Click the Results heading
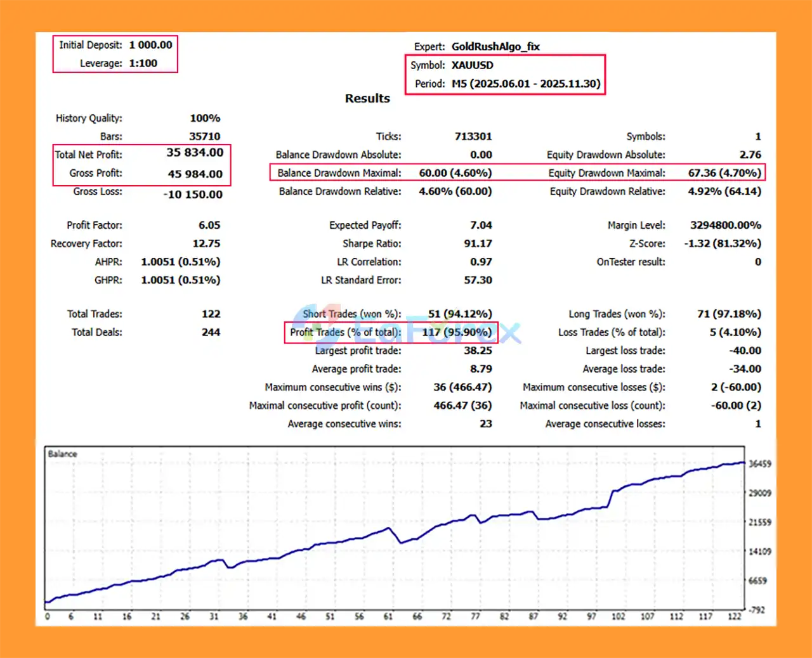Viewport: 812px width, 658px height. [367, 98]
